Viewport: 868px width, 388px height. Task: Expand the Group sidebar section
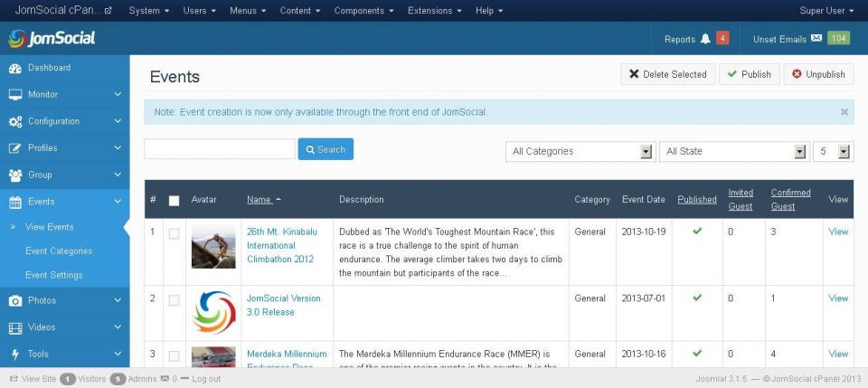click(118, 175)
